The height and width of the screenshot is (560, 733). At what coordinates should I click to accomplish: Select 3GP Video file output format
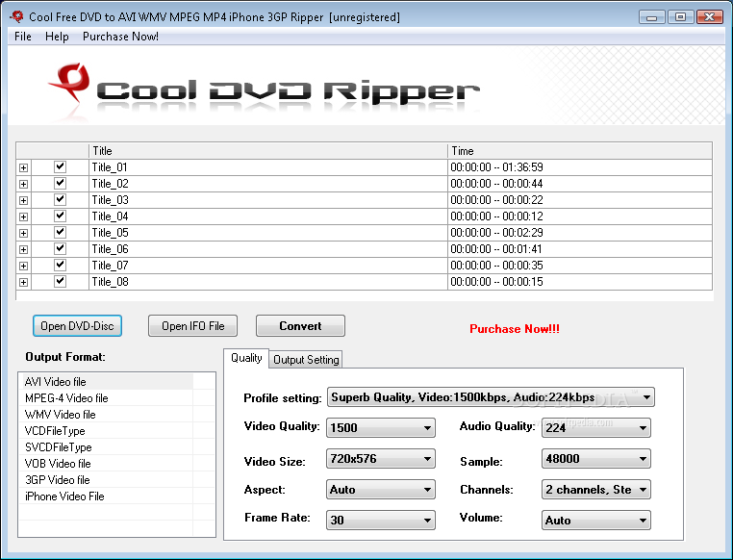coord(108,479)
